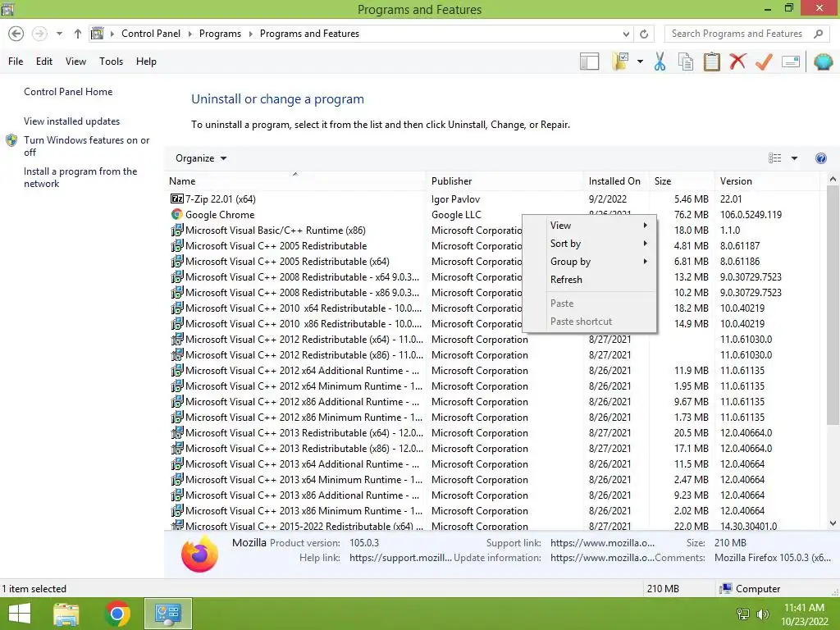Image resolution: width=840 pixels, height=630 pixels.
Task: Sort by the Name column header
Action: point(295,181)
